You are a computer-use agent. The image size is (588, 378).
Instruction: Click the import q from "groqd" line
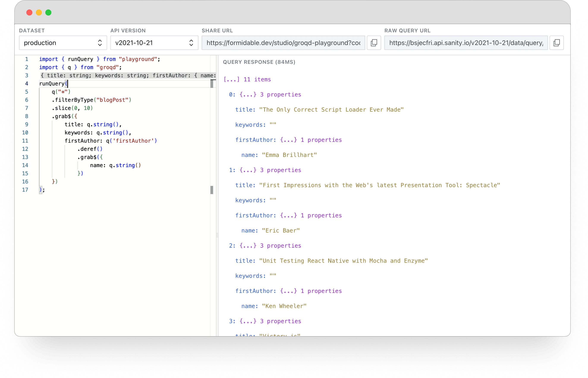point(81,67)
